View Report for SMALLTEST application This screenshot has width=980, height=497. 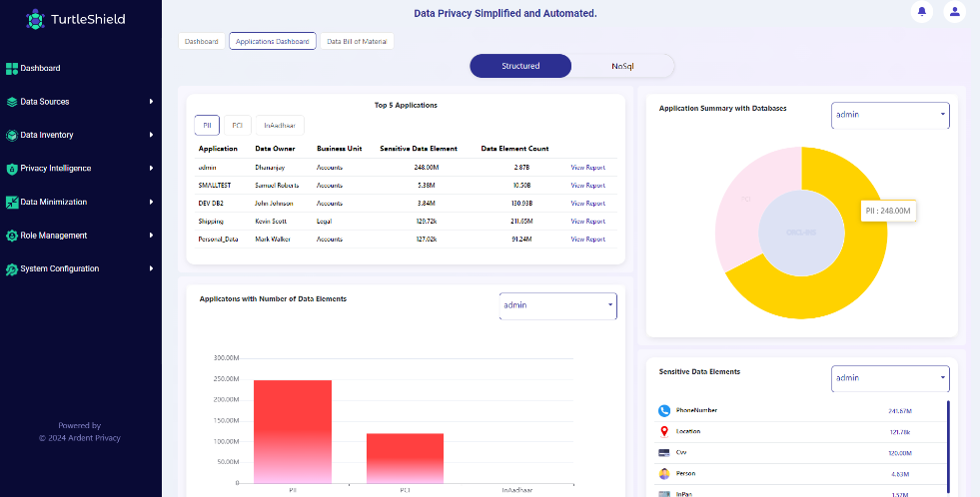(x=587, y=186)
